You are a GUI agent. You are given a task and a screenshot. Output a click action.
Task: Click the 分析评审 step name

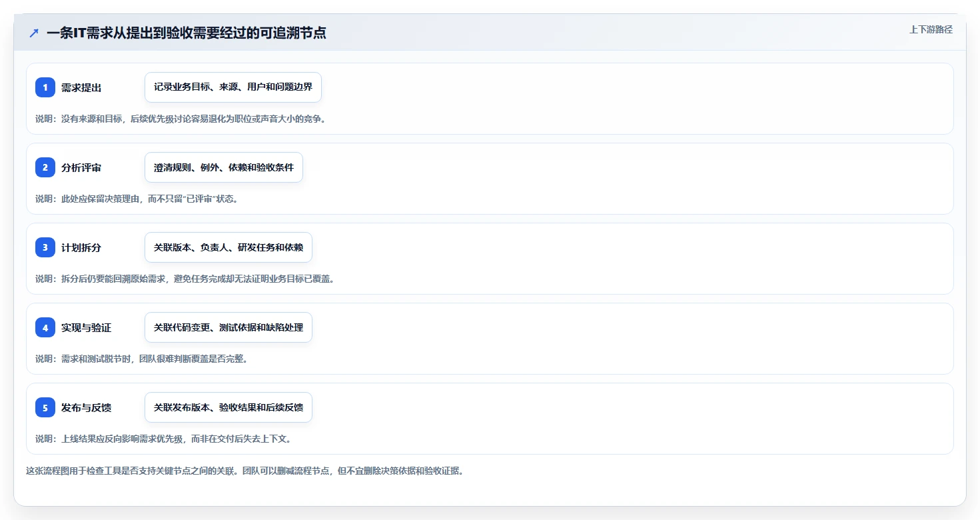pyautogui.click(x=81, y=167)
